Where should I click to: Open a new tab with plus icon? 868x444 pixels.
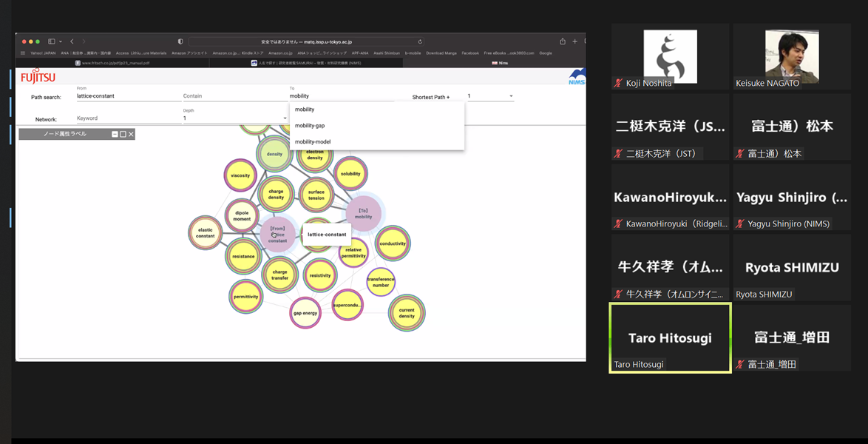click(574, 41)
